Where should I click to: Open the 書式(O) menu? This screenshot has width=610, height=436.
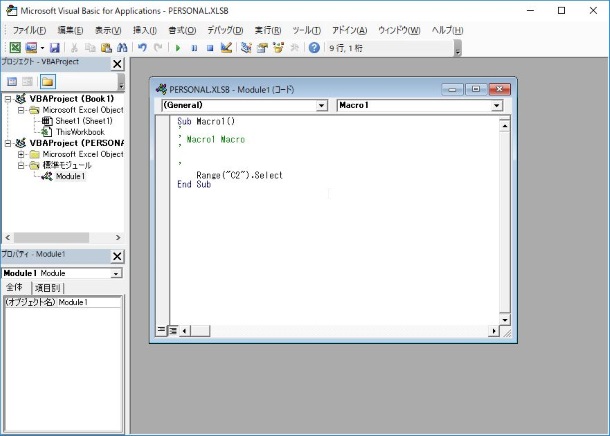pos(182,30)
